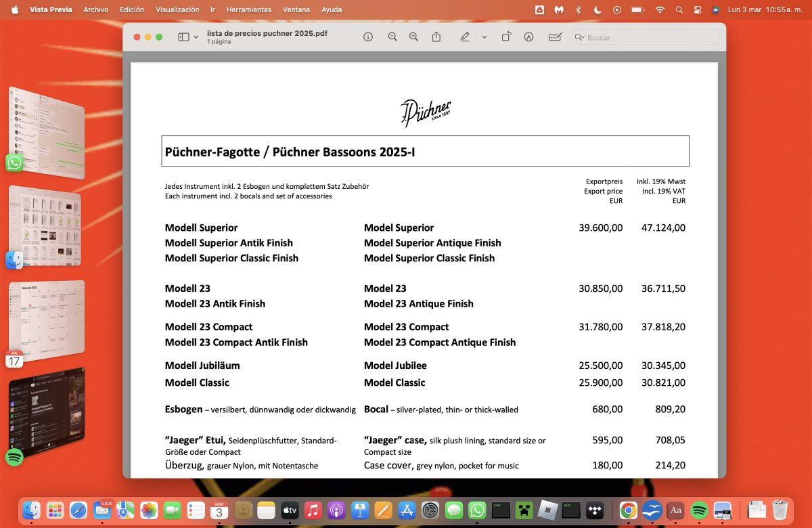The width and height of the screenshot is (812, 528).
Task: Click the Modell Jubiläum row label
Action: (202, 366)
